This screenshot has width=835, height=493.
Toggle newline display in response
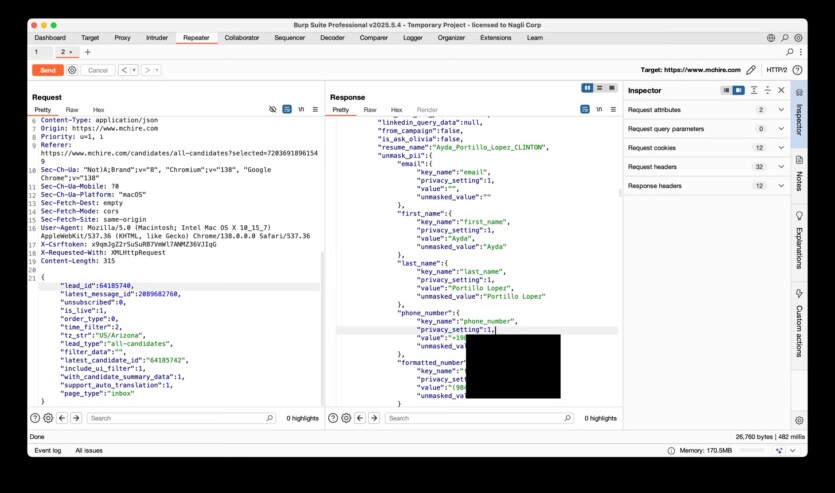pos(599,109)
